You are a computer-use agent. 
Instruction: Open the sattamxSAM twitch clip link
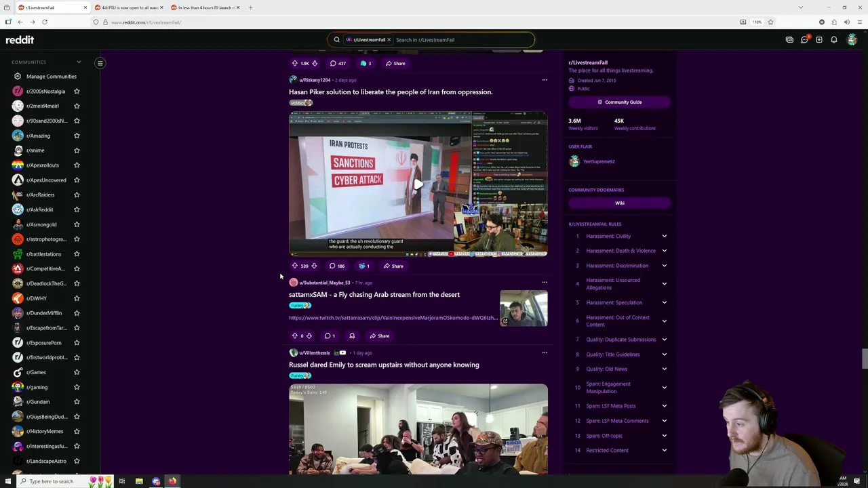(393, 318)
